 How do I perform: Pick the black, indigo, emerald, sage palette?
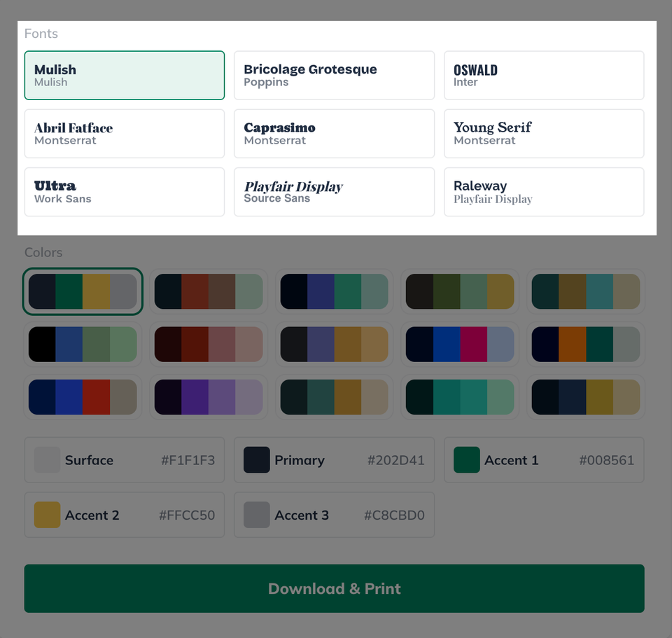pos(335,291)
